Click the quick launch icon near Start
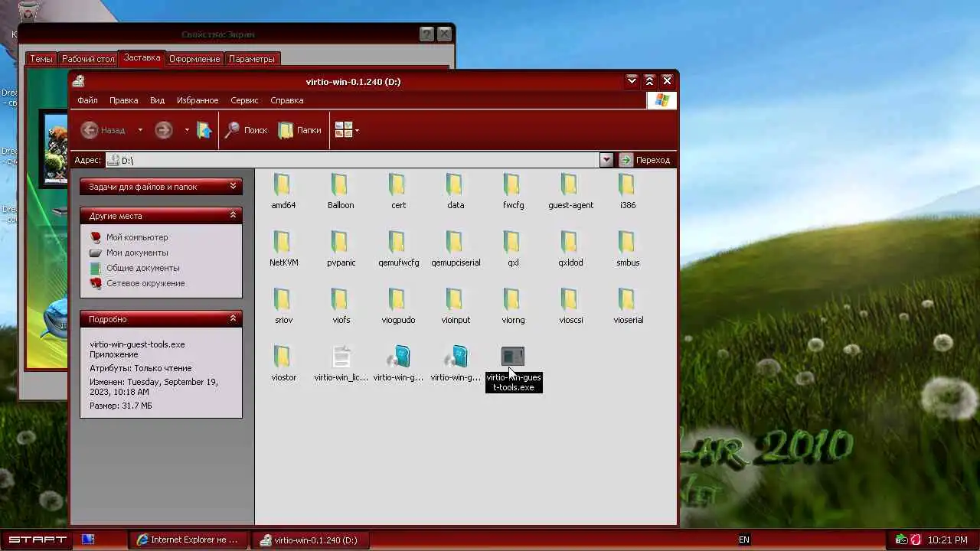The height and width of the screenshot is (551, 980). pos(88,540)
